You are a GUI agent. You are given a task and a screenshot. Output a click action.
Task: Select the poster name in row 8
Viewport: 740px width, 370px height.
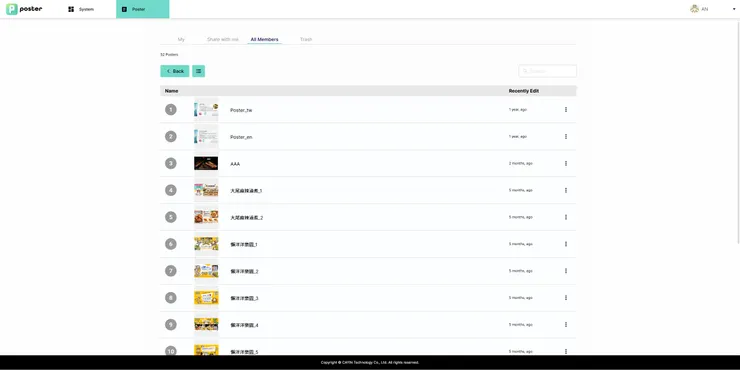pyautogui.click(x=244, y=298)
